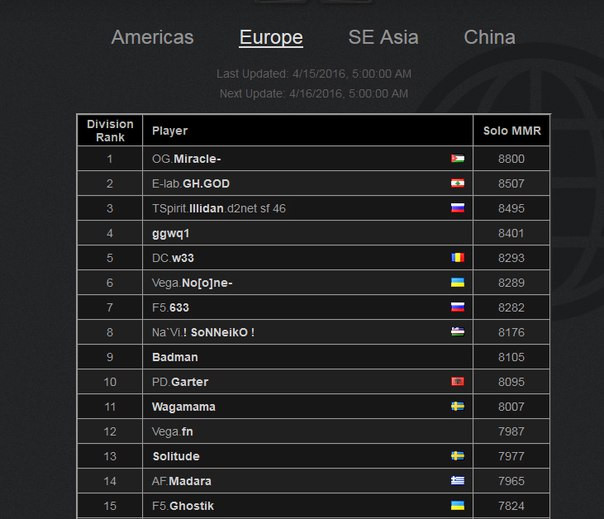The image size is (604, 519).
Task: Click the Greek flag beside AF.Madara
Action: click(457, 481)
